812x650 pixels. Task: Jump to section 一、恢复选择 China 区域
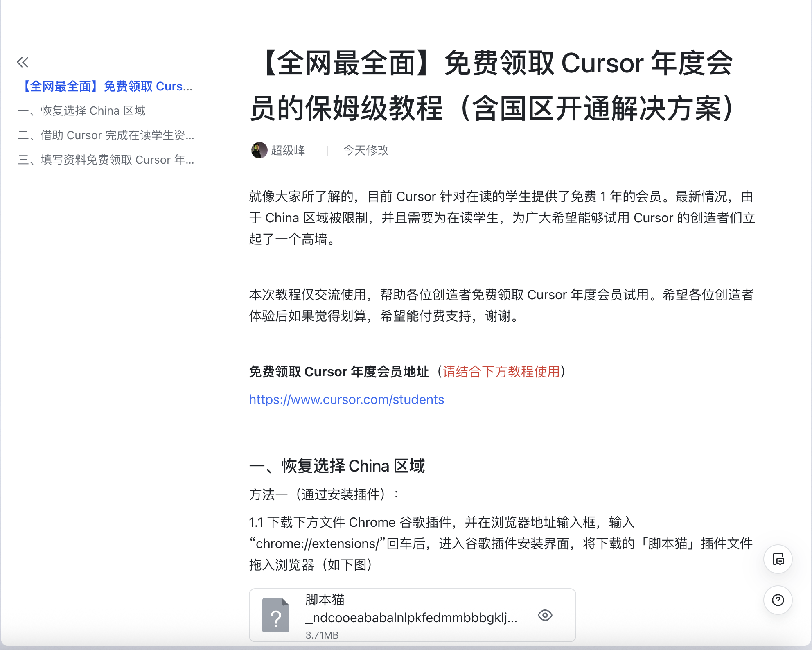coord(82,111)
